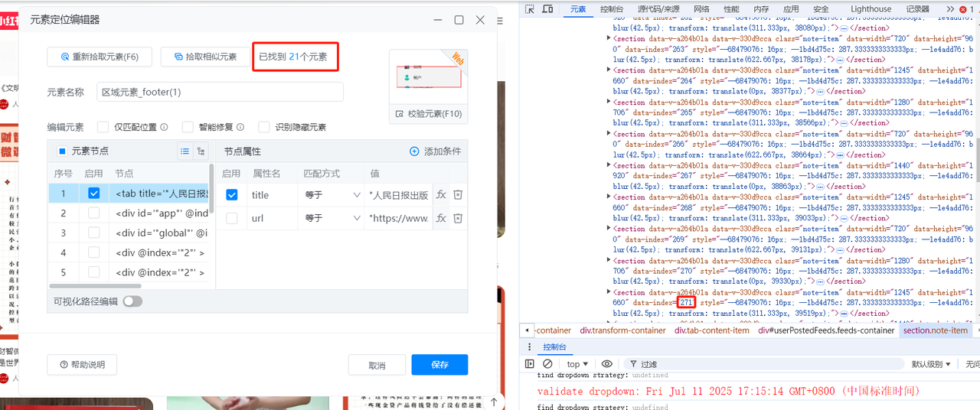Expand the section with data-index 265

pos(609,102)
